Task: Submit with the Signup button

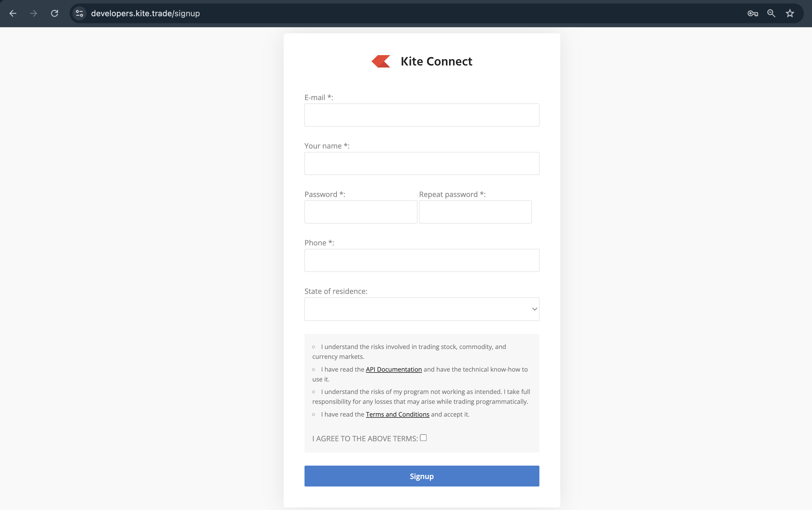Action: (x=422, y=476)
